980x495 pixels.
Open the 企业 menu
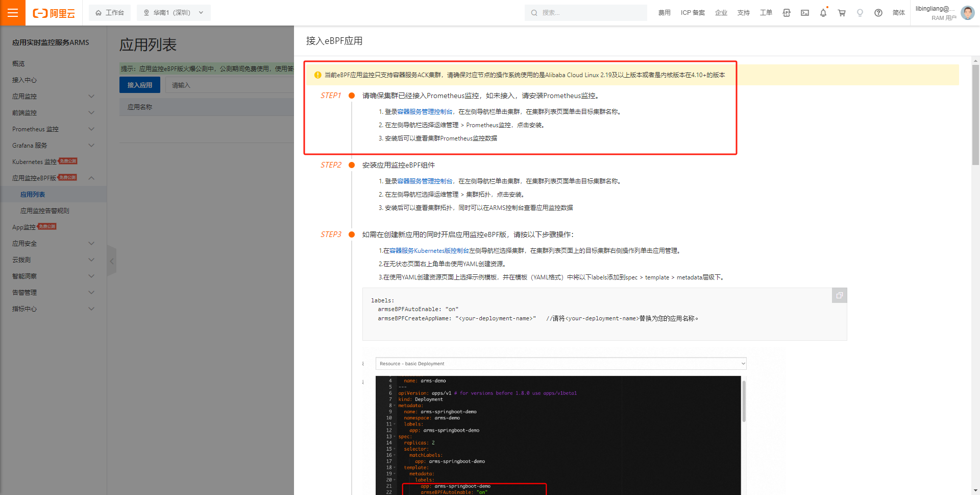tap(721, 13)
